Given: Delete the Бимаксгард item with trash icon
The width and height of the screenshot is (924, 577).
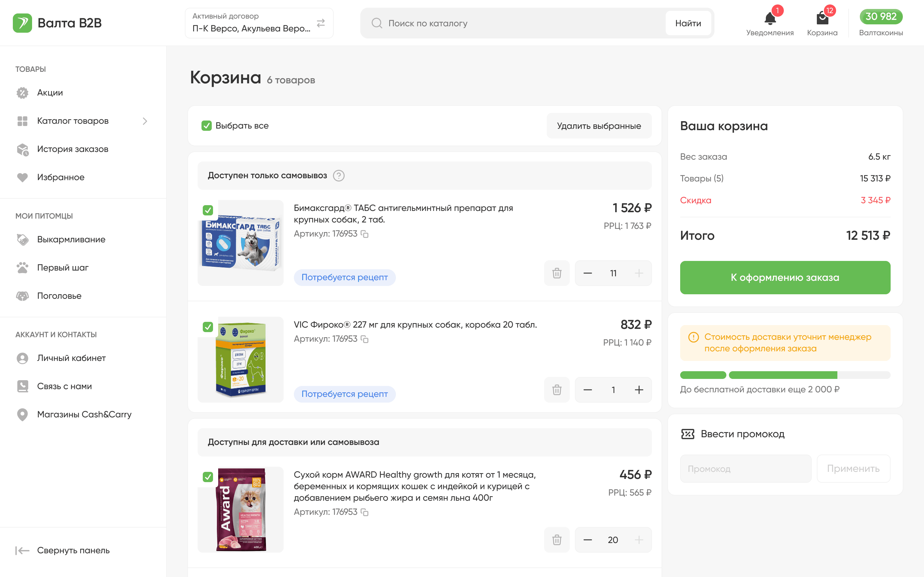Looking at the screenshot, I should tap(557, 273).
